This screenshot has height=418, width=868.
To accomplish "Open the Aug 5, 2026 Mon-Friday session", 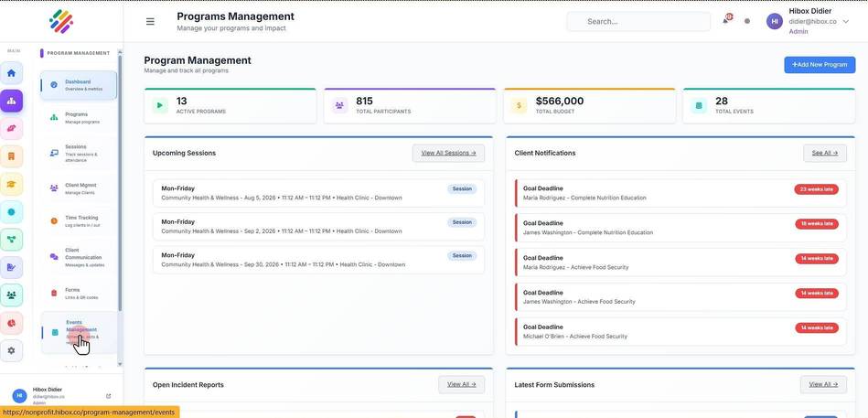I will pos(318,193).
